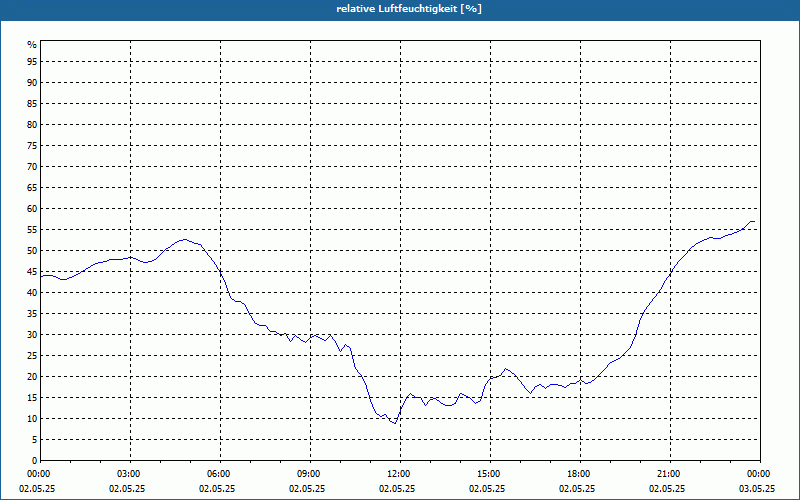Click the 10 y-axis label
The image size is (800, 500).
coord(32,418)
